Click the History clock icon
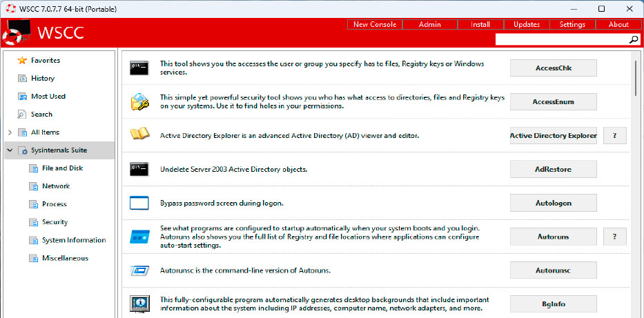This screenshot has width=644, height=318. (22, 79)
